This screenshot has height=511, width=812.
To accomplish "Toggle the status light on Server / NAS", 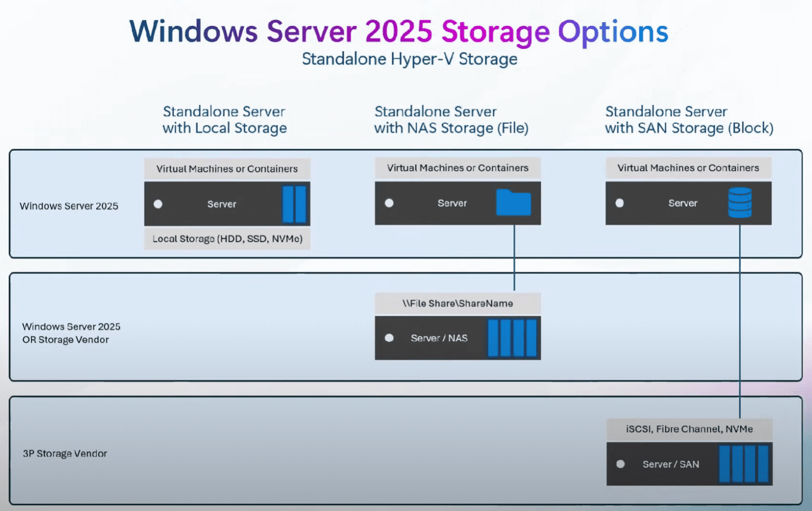I will 389,338.
